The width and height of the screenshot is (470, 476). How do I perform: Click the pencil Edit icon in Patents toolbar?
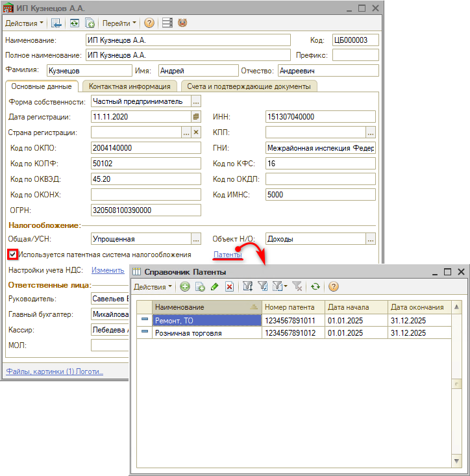[x=214, y=286]
